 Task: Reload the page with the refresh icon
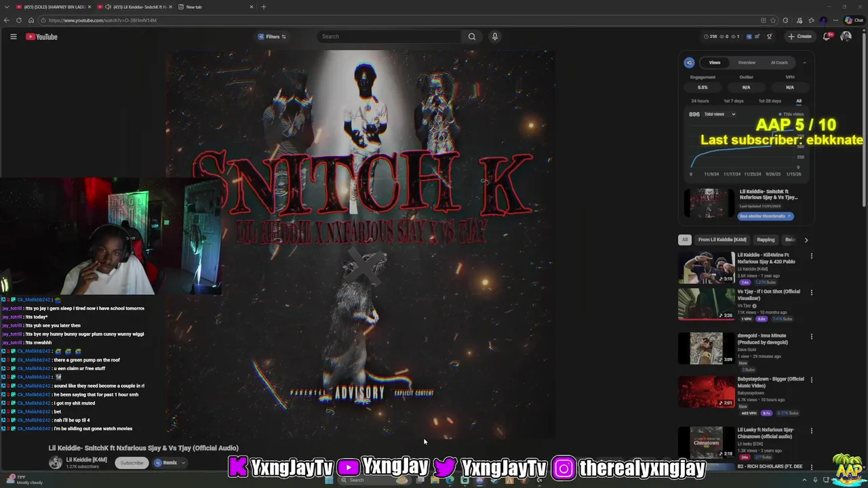click(x=19, y=20)
